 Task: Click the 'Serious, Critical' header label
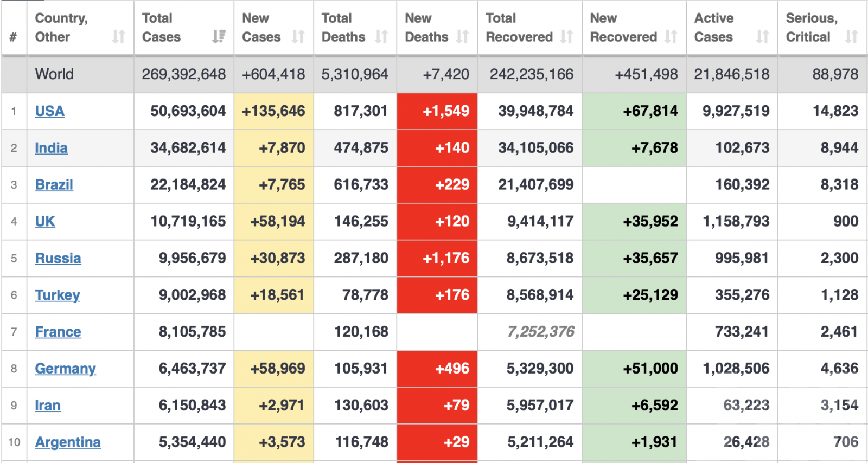tap(812, 27)
